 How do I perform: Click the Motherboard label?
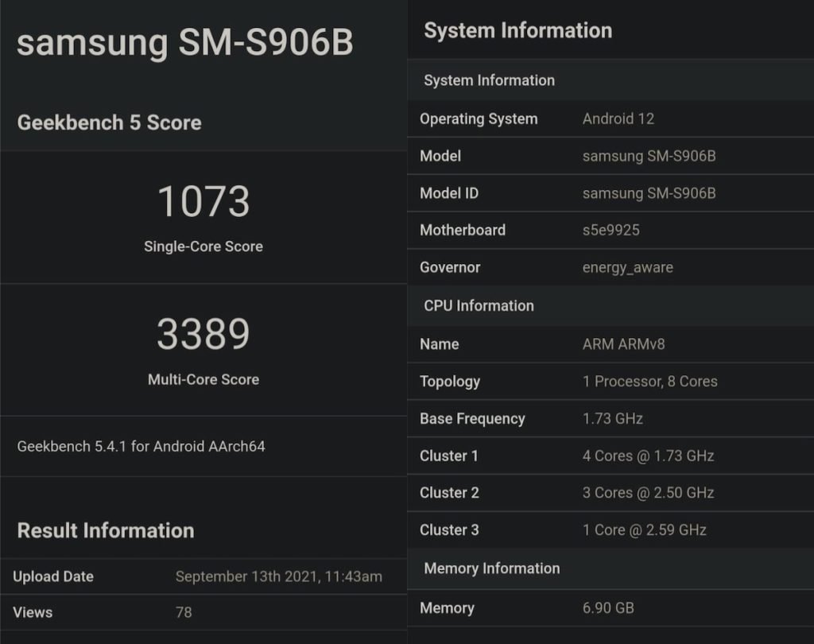[x=463, y=230]
